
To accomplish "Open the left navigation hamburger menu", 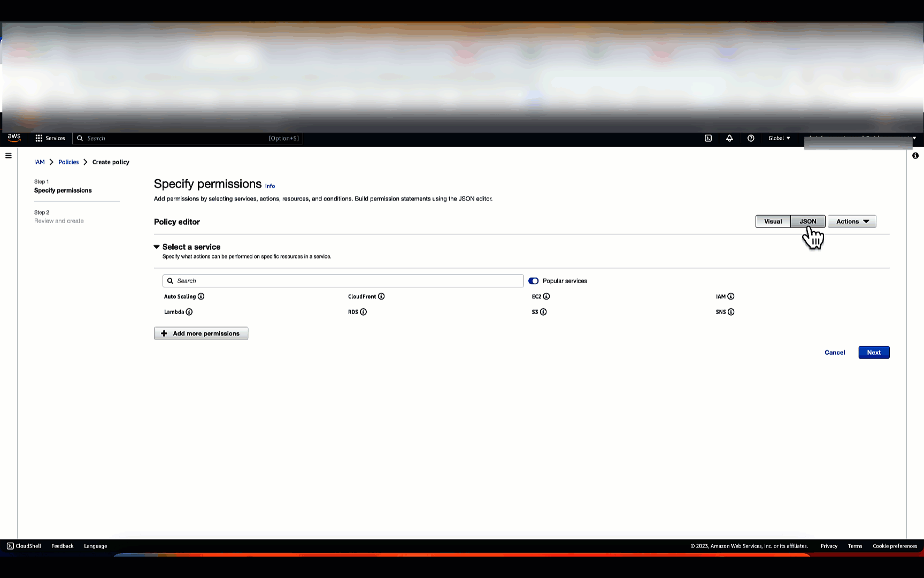I will pyautogui.click(x=9, y=156).
